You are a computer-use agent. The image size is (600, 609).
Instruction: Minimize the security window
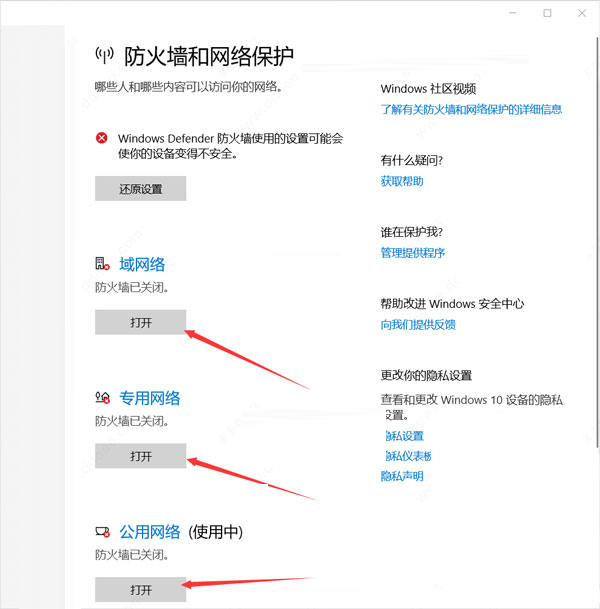click(x=513, y=13)
